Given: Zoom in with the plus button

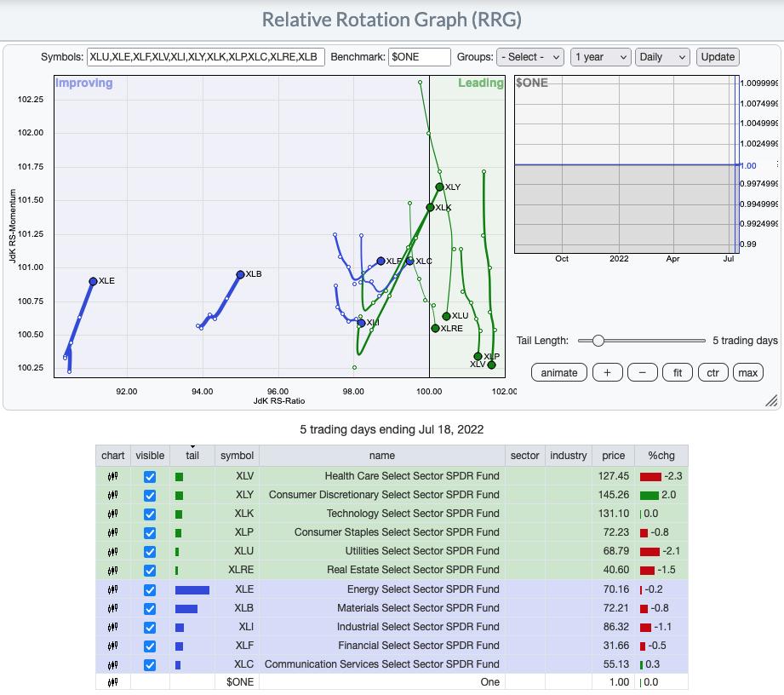Looking at the screenshot, I should click(607, 373).
